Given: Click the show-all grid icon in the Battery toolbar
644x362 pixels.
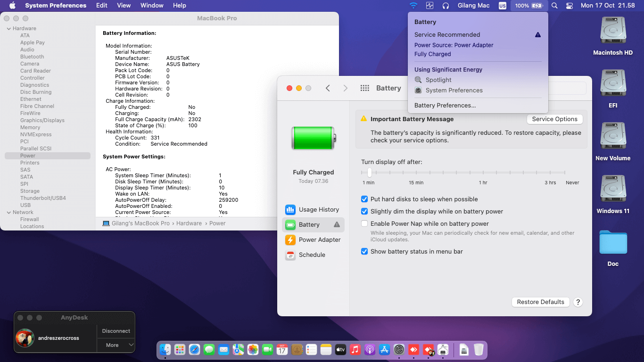Looking at the screenshot, I should point(364,88).
